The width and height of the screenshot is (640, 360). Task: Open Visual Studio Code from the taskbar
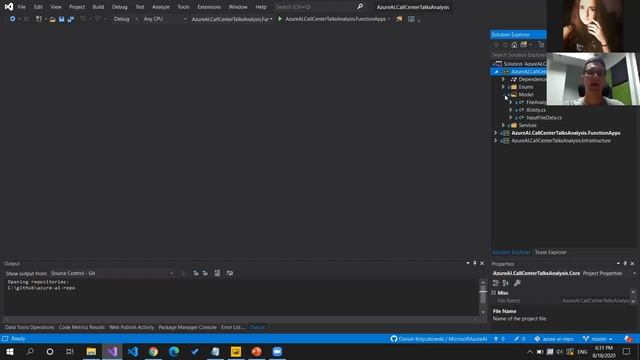point(133,351)
